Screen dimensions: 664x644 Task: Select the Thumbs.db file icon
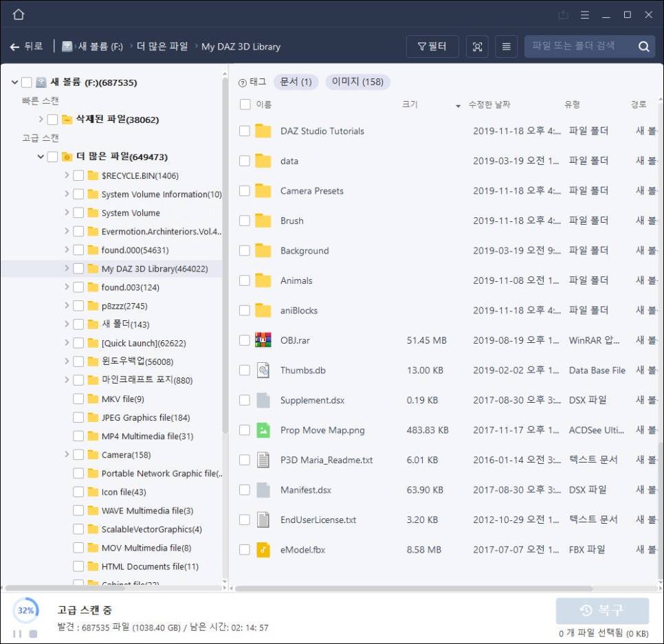[263, 370]
